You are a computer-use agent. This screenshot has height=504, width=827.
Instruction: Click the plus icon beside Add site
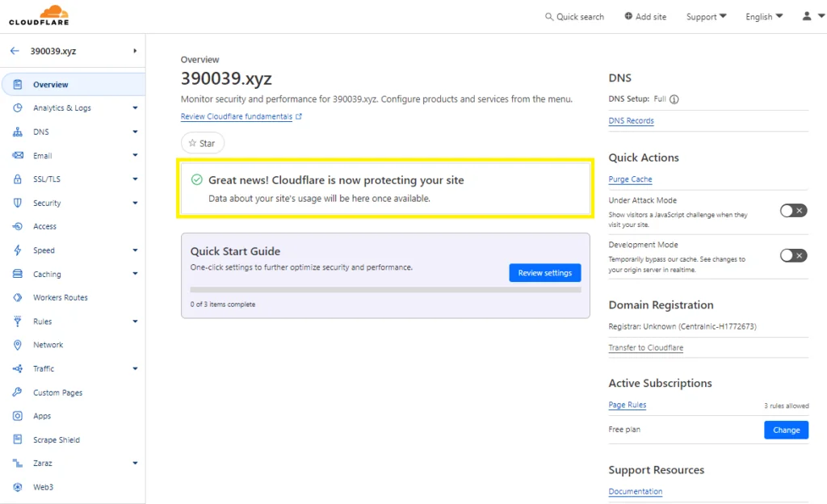(628, 16)
